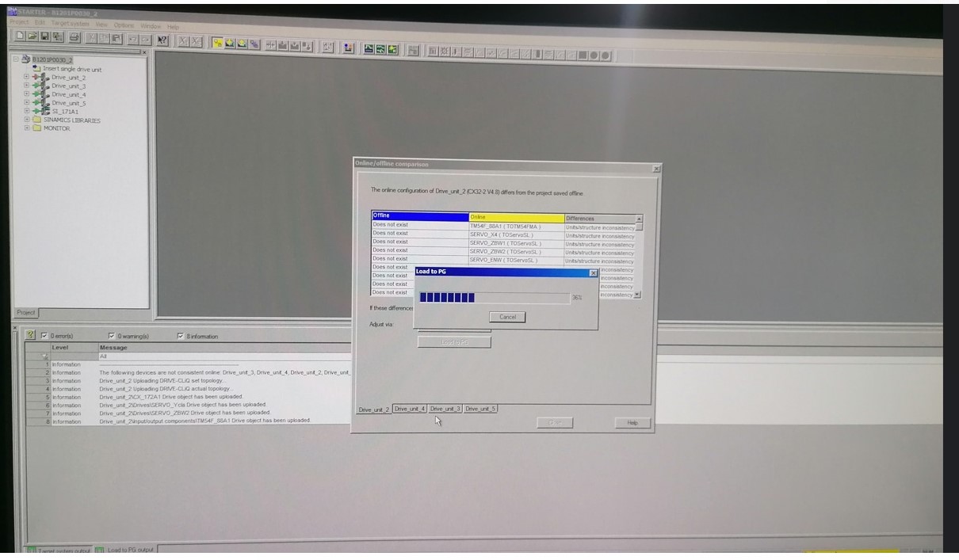
Task: Click the yellow Connect to target system icon
Action: pos(218,43)
